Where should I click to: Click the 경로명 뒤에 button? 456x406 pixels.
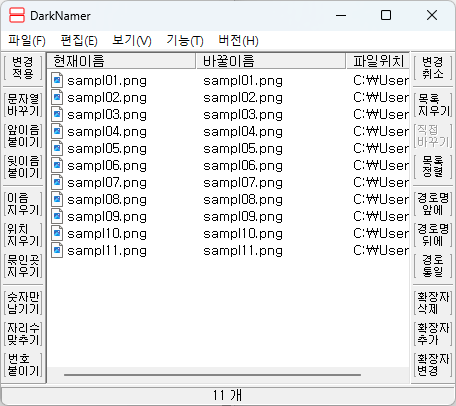(x=433, y=235)
